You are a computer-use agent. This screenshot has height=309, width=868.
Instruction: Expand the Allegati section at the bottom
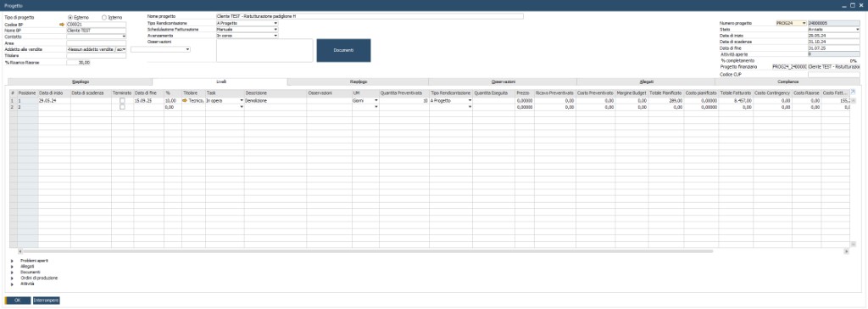tap(12, 267)
